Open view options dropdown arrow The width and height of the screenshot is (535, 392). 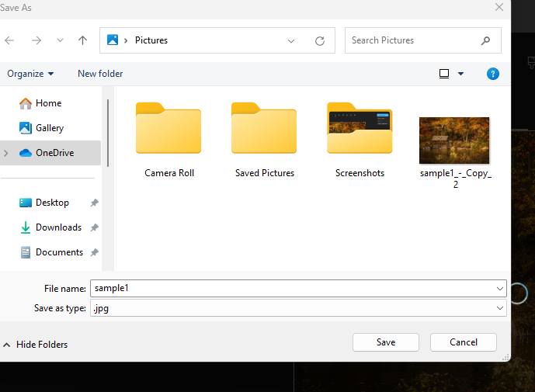[460, 74]
